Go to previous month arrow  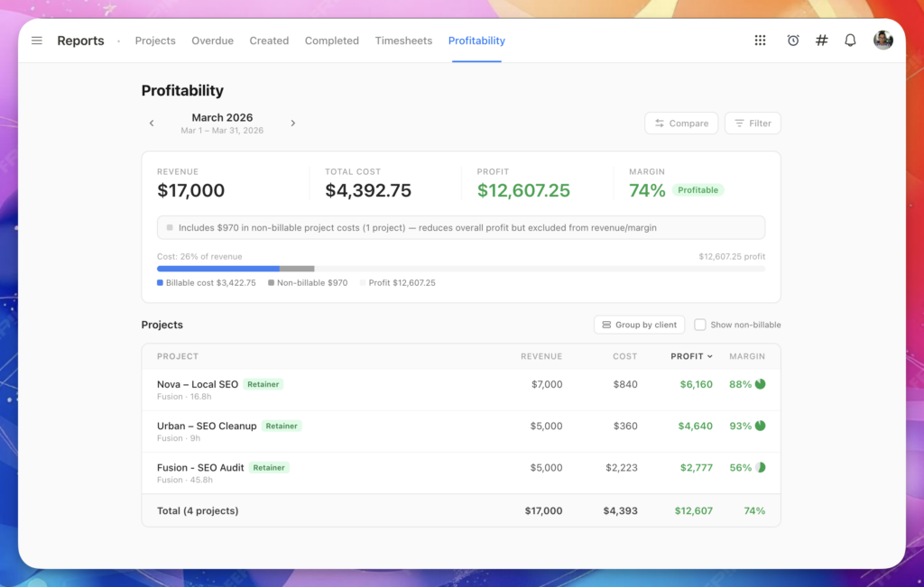tap(152, 124)
